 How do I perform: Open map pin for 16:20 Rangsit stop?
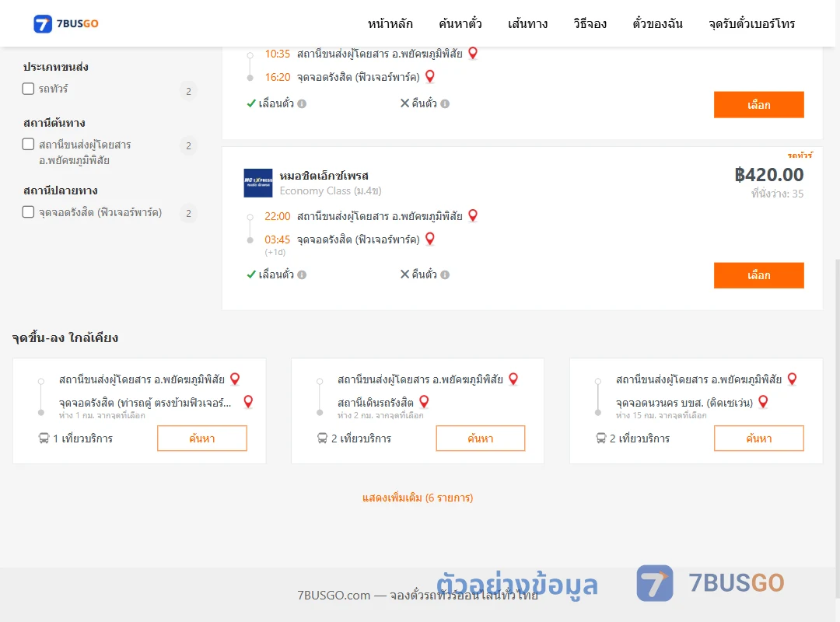click(429, 77)
